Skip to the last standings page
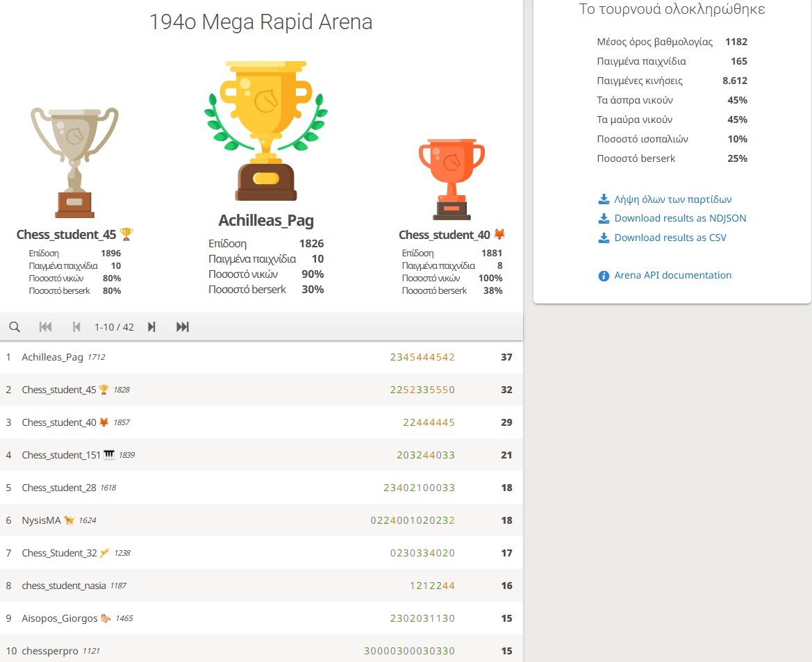812x662 pixels. tap(183, 326)
